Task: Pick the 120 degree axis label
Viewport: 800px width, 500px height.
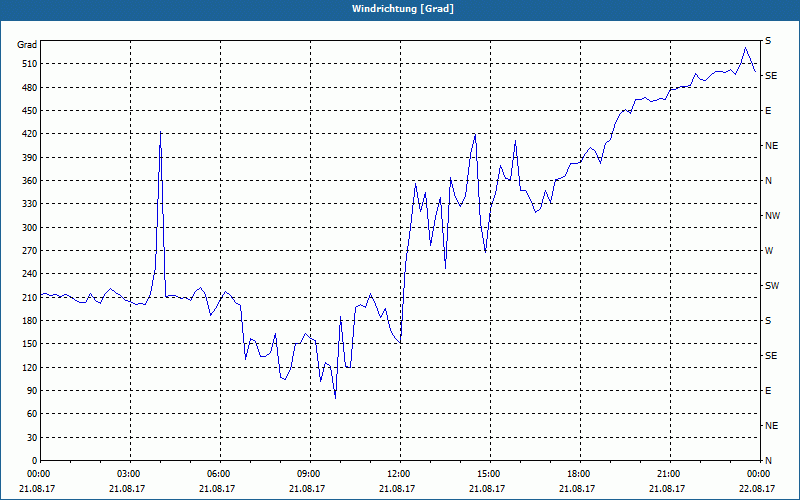Action: click(30, 367)
